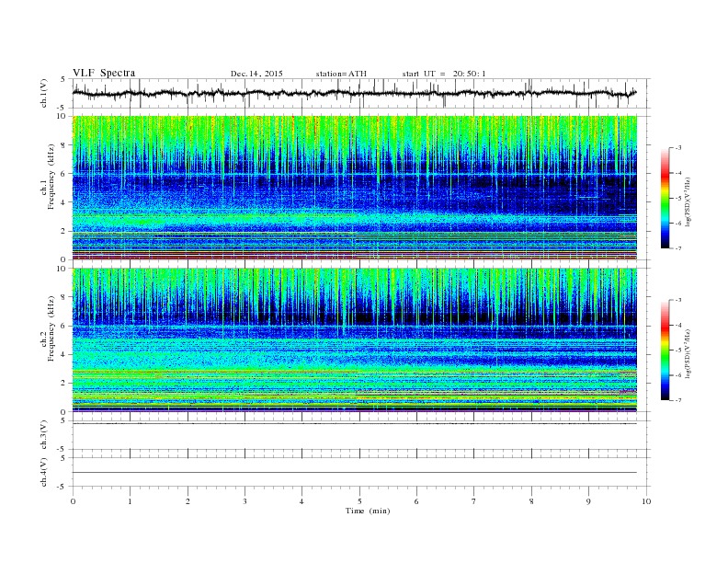The image size is (728, 563).
Task: Click the "6" tick label on the Time axis
Action: coord(416,501)
